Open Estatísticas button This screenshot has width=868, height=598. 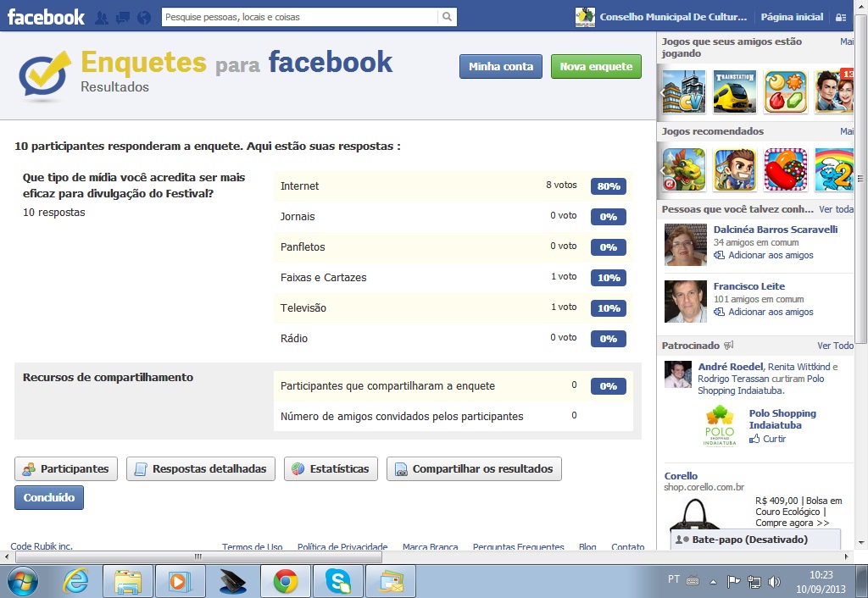coord(331,469)
